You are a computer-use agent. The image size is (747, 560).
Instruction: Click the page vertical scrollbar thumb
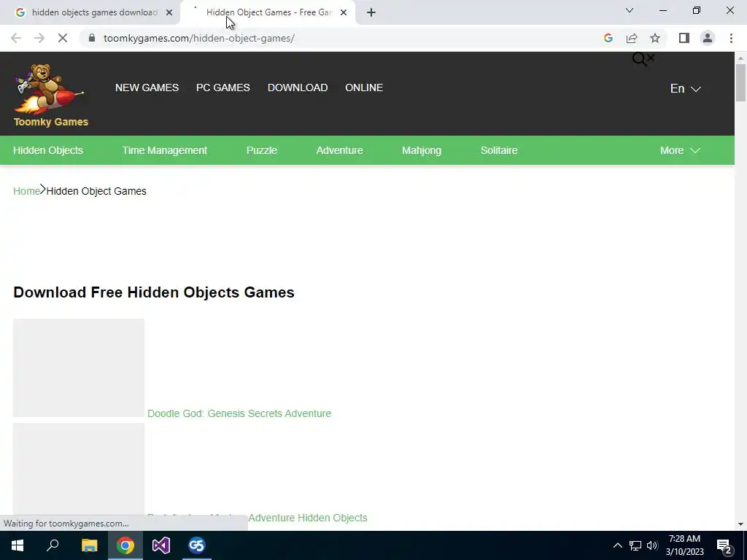click(x=740, y=82)
